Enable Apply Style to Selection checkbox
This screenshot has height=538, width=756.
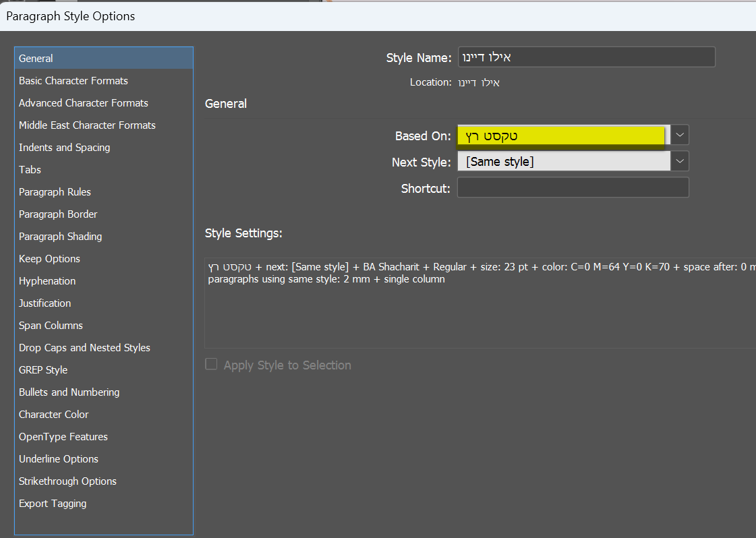[x=211, y=364]
